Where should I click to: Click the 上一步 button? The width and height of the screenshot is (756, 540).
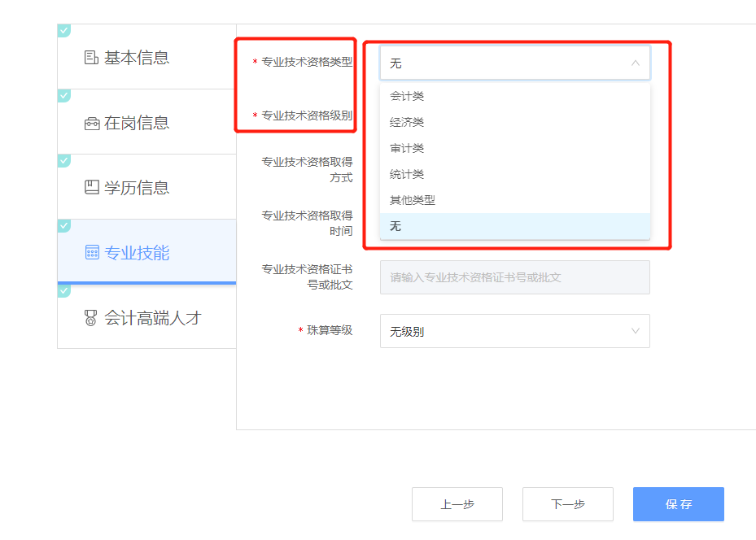tap(457, 504)
